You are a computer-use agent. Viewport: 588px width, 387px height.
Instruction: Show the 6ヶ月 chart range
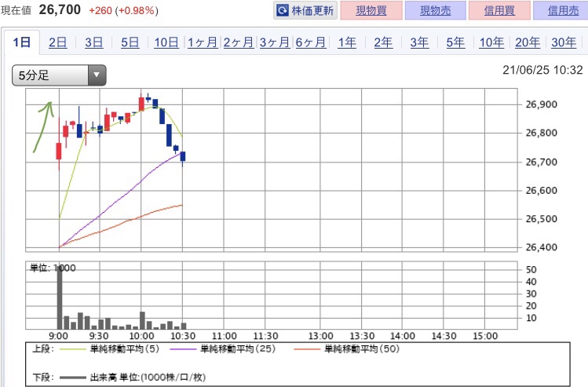[x=311, y=42]
